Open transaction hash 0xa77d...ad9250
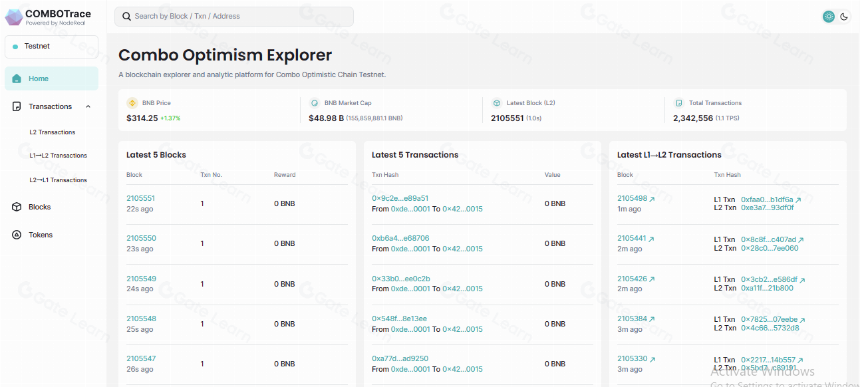The image size is (860, 387). tap(400, 358)
